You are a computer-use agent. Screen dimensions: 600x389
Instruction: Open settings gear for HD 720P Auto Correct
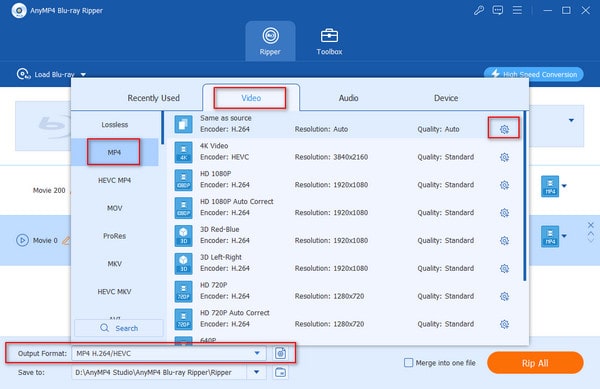(x=504, y=324)
